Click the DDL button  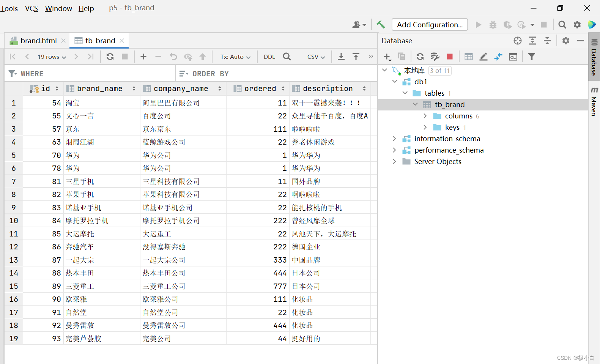[x=269, y=57]
